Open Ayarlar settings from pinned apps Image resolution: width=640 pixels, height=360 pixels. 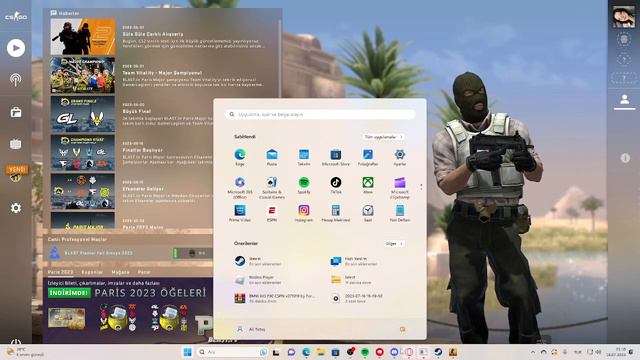(400, 157)
